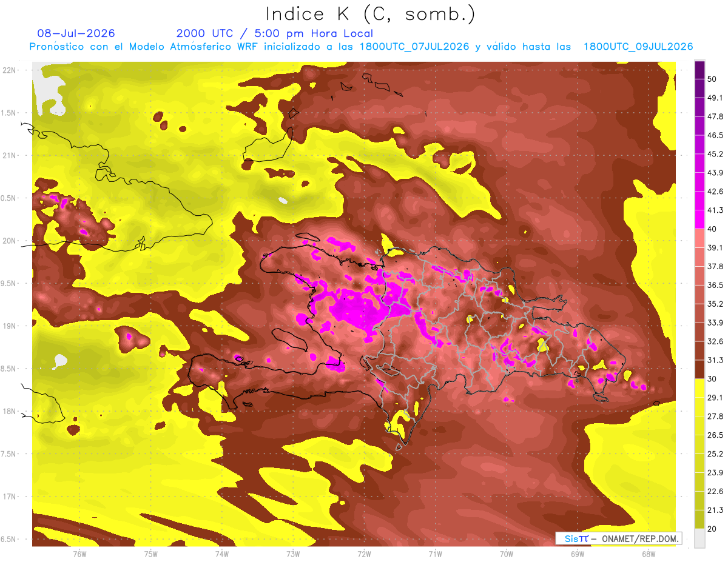The width and height of the screenshot is (728, 562).
Task: Click the colorbar value '27.8'
Action: click(715, 416)
